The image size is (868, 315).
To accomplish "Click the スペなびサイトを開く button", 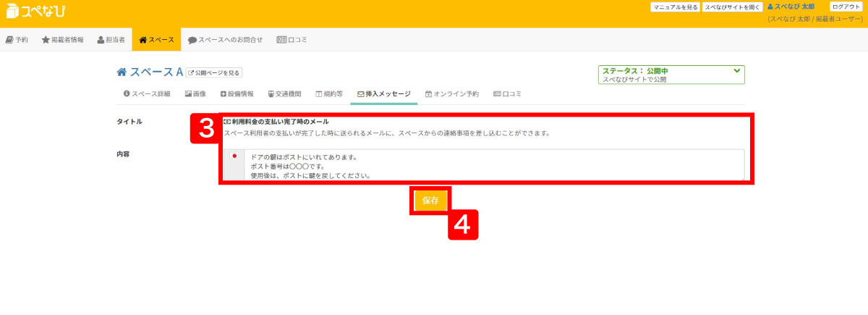I will [732, 7].
